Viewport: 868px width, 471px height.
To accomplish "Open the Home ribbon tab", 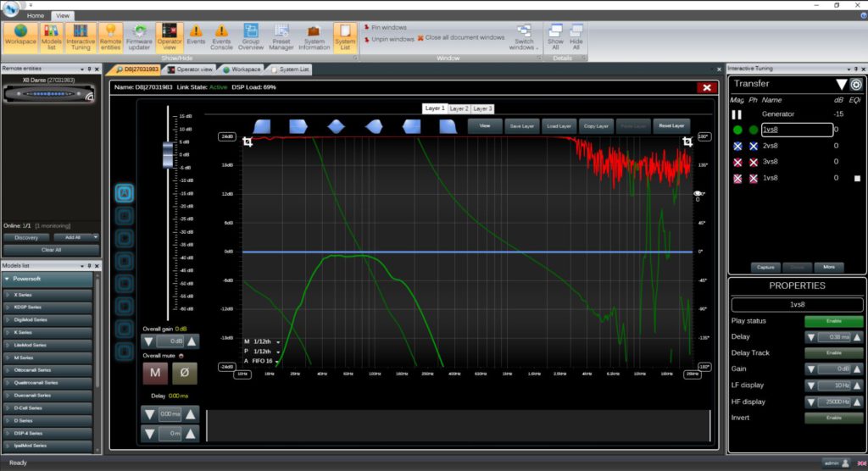I will [36, 16].
